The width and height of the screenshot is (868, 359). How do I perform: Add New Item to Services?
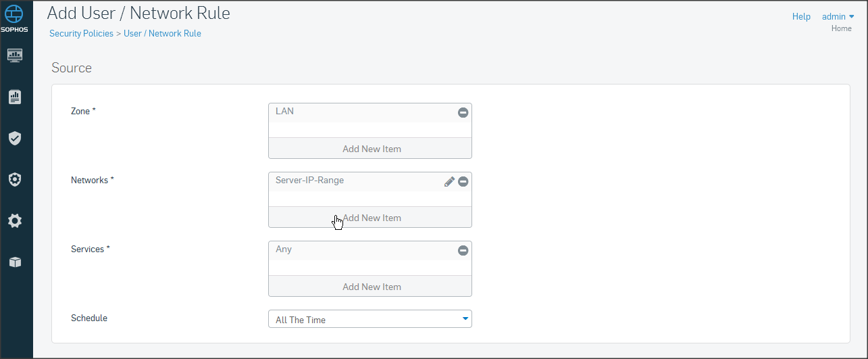(371, 287)
